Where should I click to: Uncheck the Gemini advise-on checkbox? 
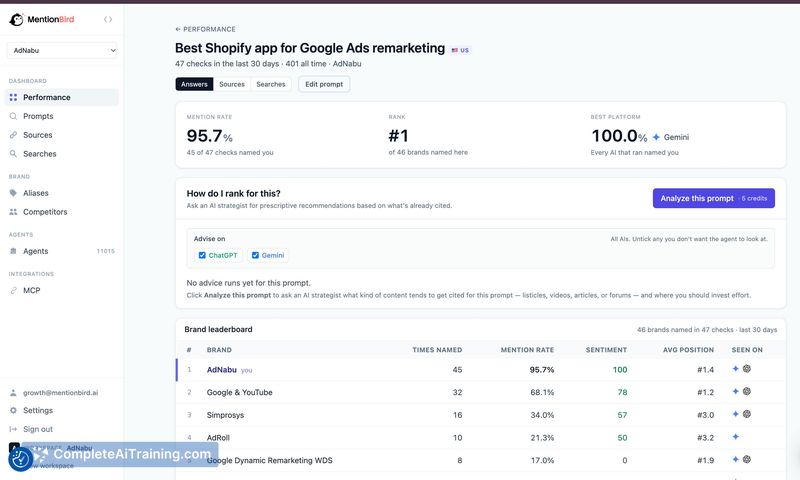(256, 256)
